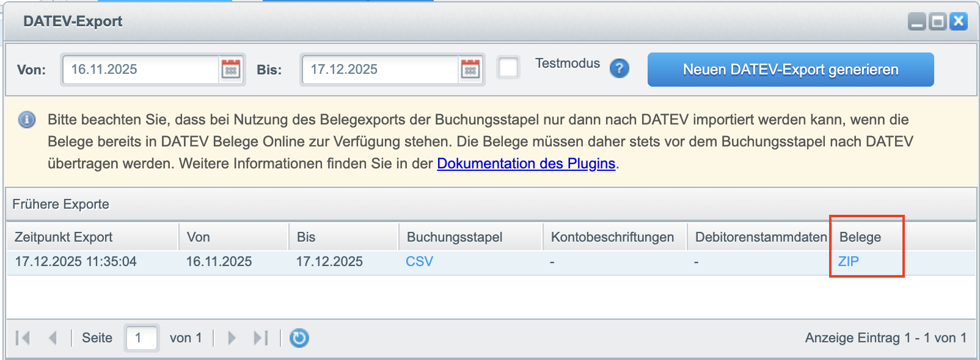This screenshot has height=360, width=980.
Task: Go to first page of exports
Action: (x=23, y=337)
